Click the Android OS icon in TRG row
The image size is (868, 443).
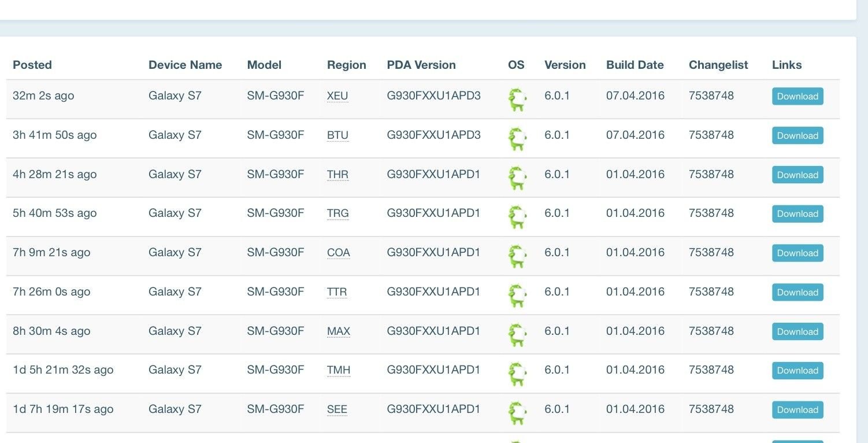[x=517, y=217]
